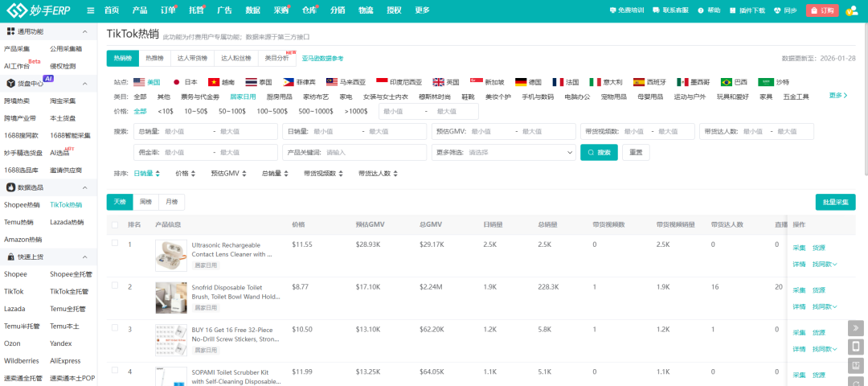The width and height of the screenshot is (868, 386).
Task: Open the 产品 top menu
Action: tap(140, 10)
